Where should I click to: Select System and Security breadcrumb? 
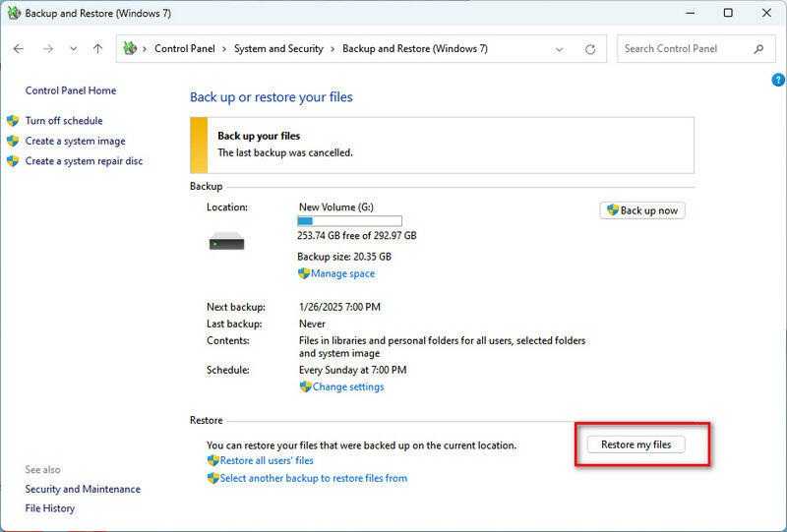click(x=280, y=48)
